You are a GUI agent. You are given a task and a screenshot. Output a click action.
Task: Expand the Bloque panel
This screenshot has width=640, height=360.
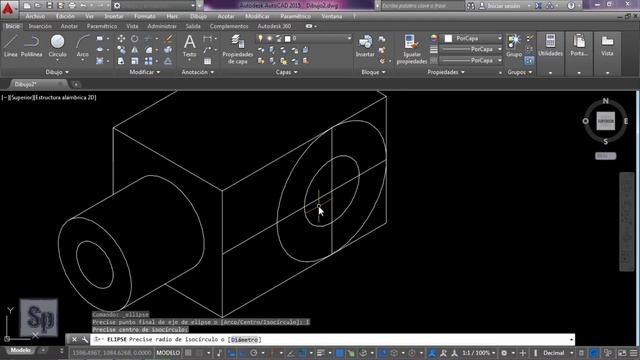click(x=373, y=72)
